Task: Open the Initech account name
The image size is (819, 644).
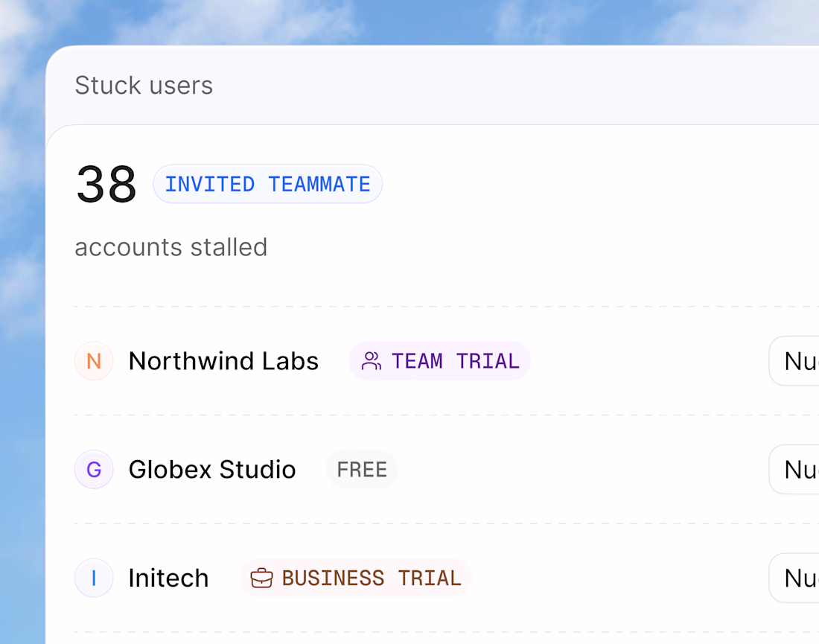Action: (169, 578)
